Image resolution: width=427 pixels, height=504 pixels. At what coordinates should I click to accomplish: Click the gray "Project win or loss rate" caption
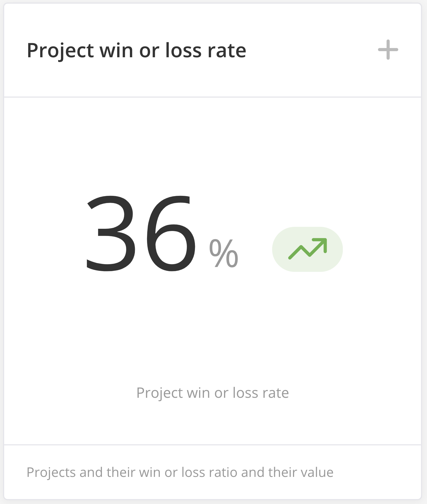(212, 393)
